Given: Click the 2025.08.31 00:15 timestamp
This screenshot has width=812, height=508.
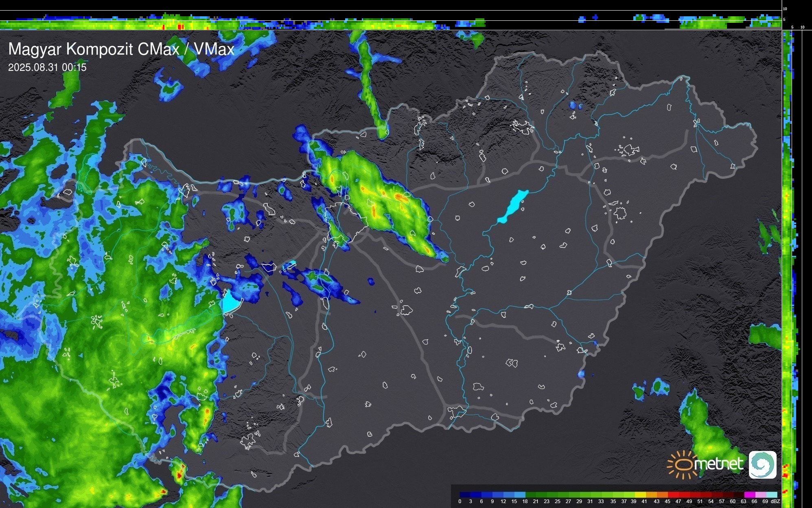Looking at the screenshot, I should tap(47, 68).
